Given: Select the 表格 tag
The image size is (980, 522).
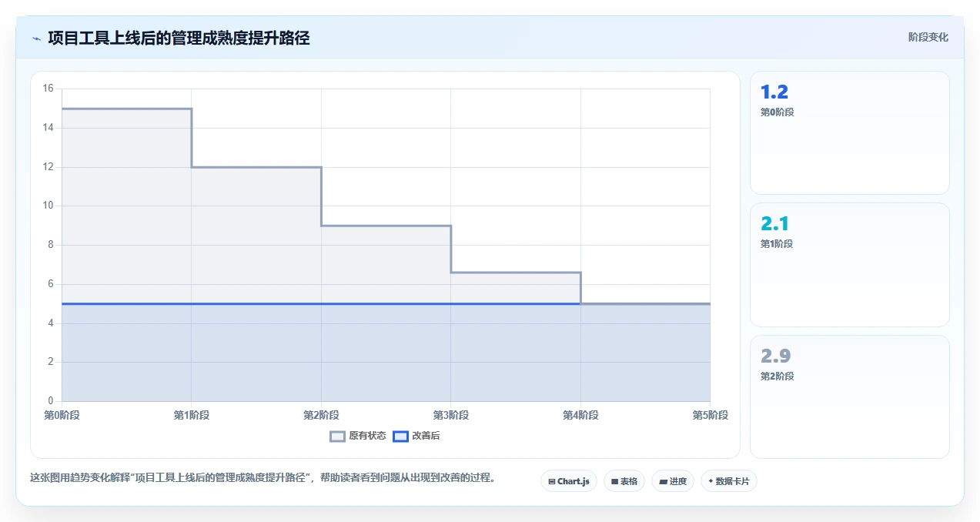Looking at the screenshot, I should click(x=624, y=481).
